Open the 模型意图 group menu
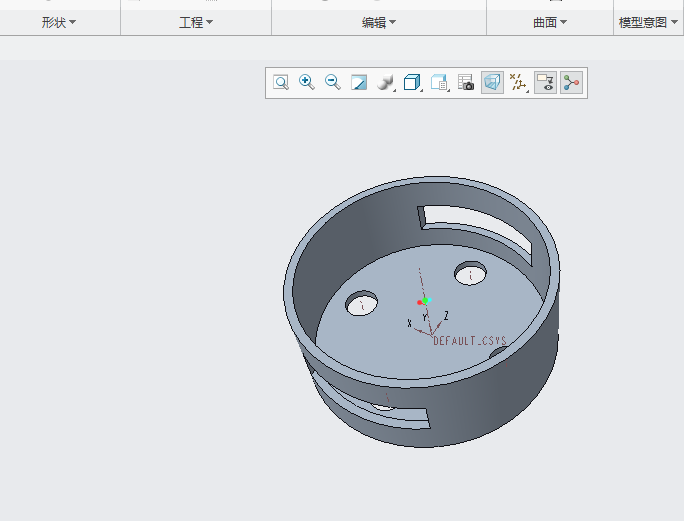The width and height of the screenshot is (684, 521). pyautogui.click(x=648, y=22)
